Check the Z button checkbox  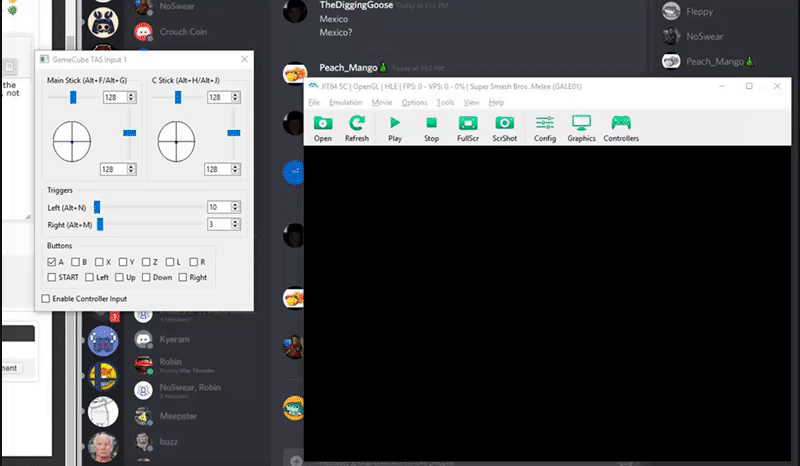(146, 262)
